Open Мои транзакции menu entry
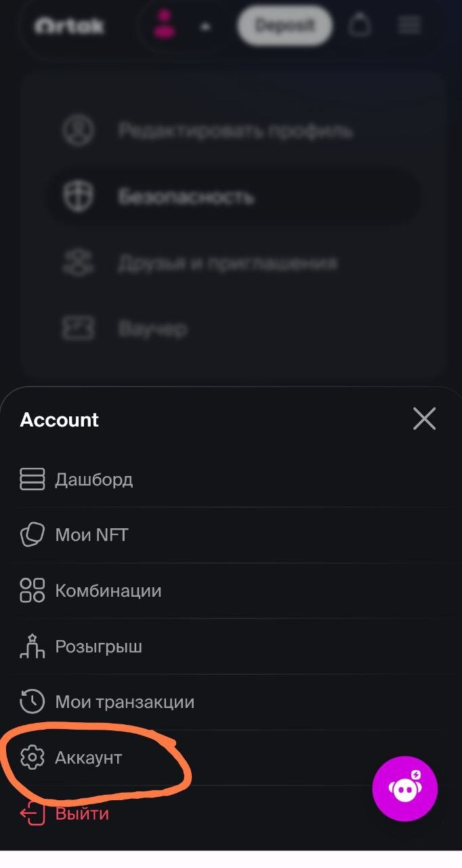This screenshot has width=462, height=868. point(125,702)
